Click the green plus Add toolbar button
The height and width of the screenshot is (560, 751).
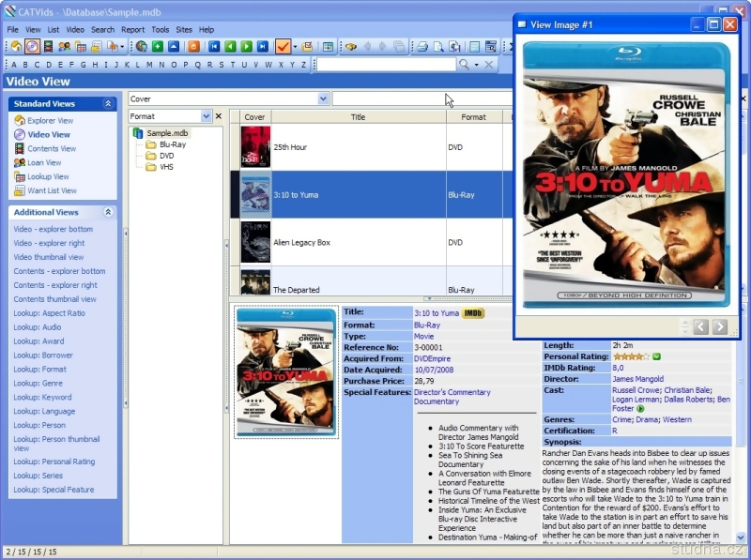coord(158,46)
